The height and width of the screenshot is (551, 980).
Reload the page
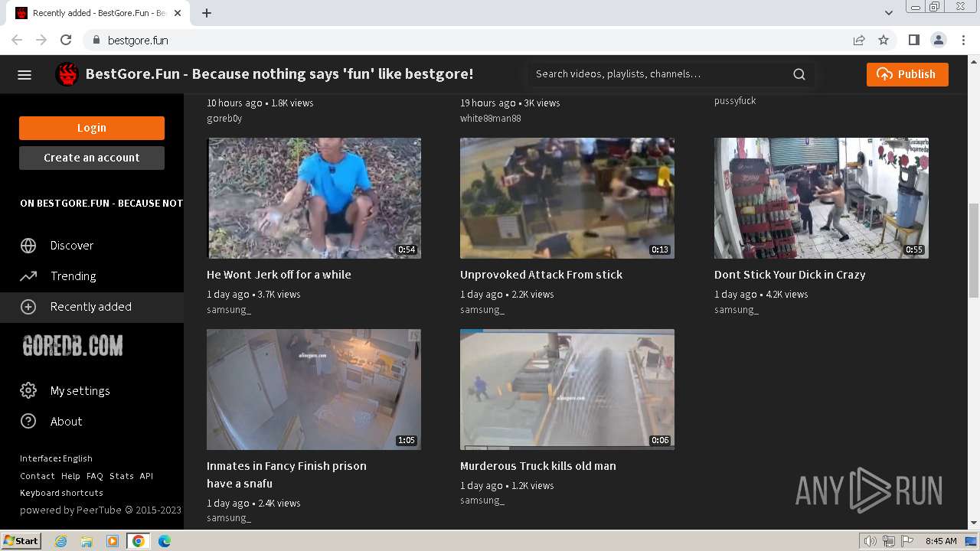[x=66, y=40]
